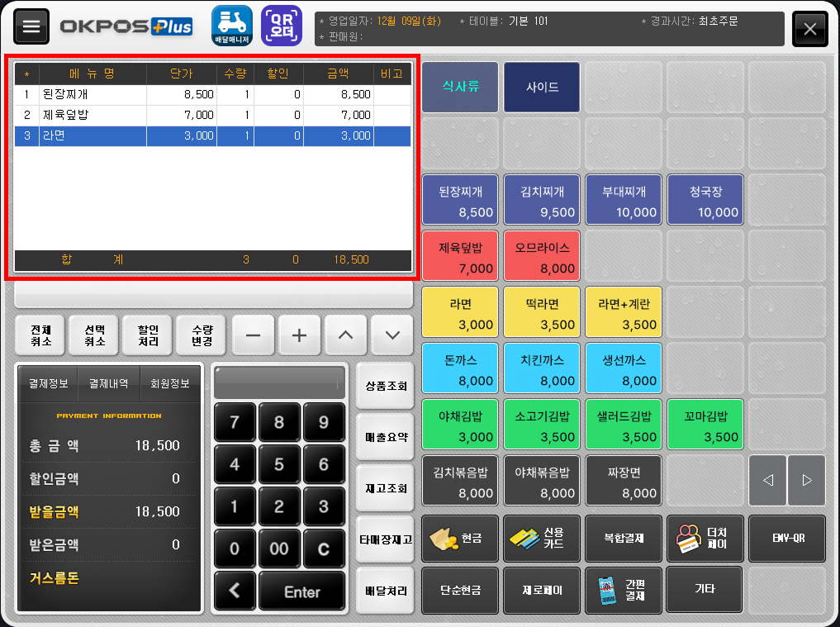
Task: Pay with 현금 cash button
Action: (x=460, y=539)
